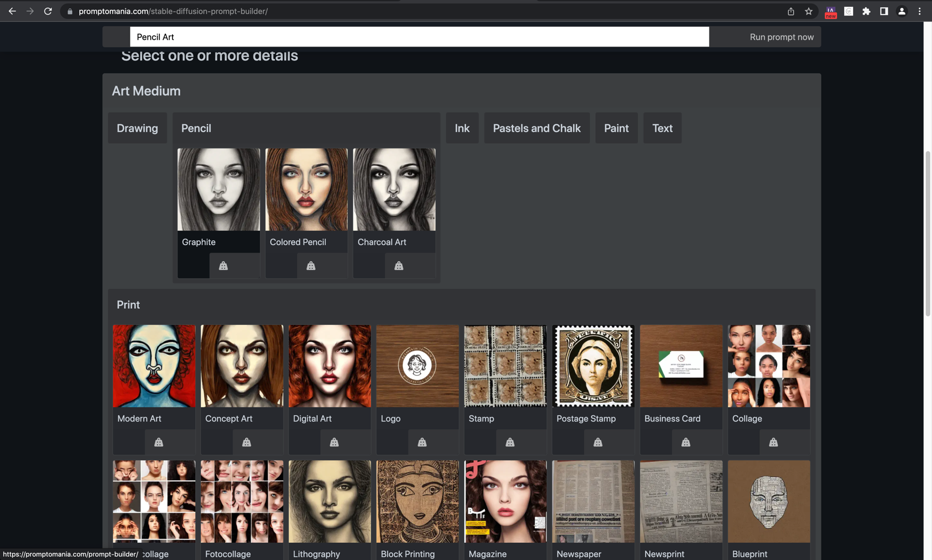The width and height of the screenshot is (932, 560).
Task: Click the "Art Medium" heading
Action: [146, 91]
